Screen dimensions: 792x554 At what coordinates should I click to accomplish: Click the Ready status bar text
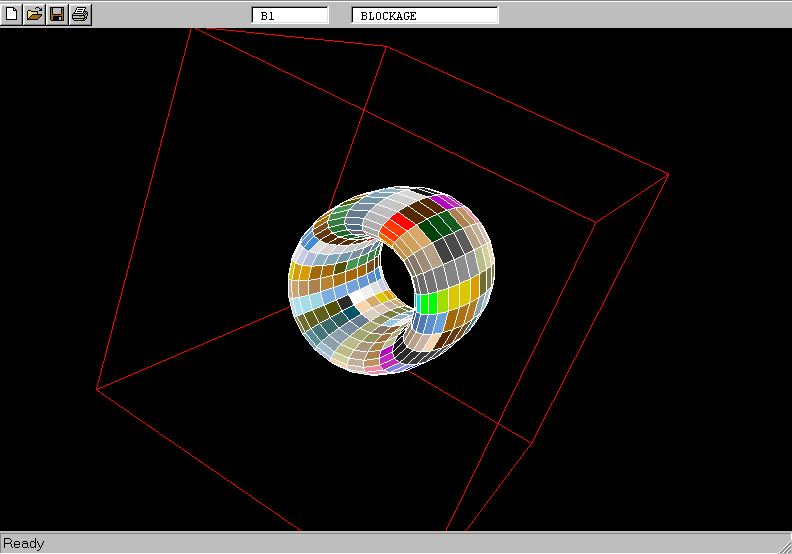pos(24,544)
